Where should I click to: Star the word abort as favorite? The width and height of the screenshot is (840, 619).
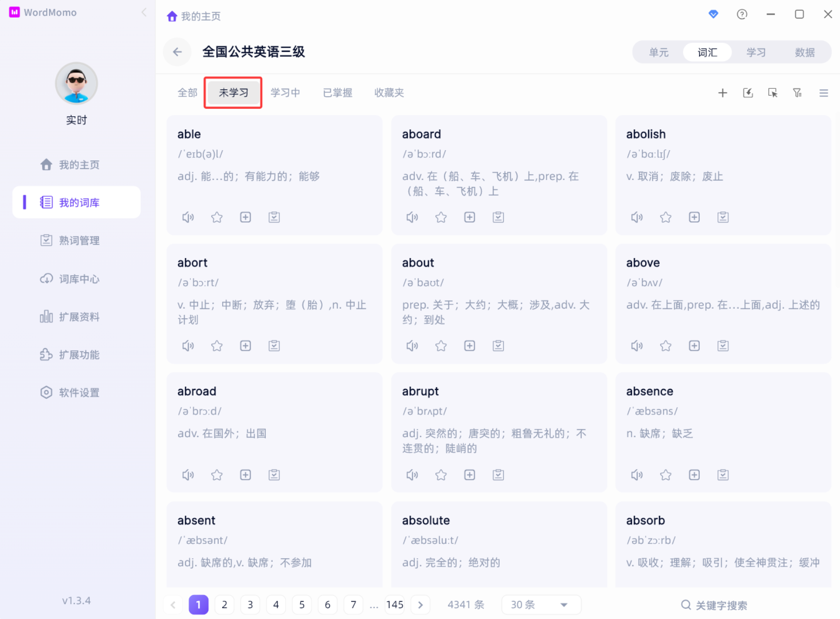pyautogui.click(x=217, y=346)
